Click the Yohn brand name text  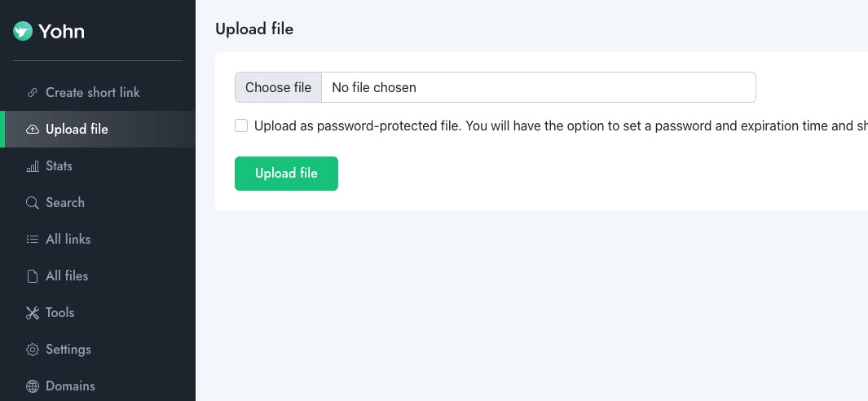(62, 32)
